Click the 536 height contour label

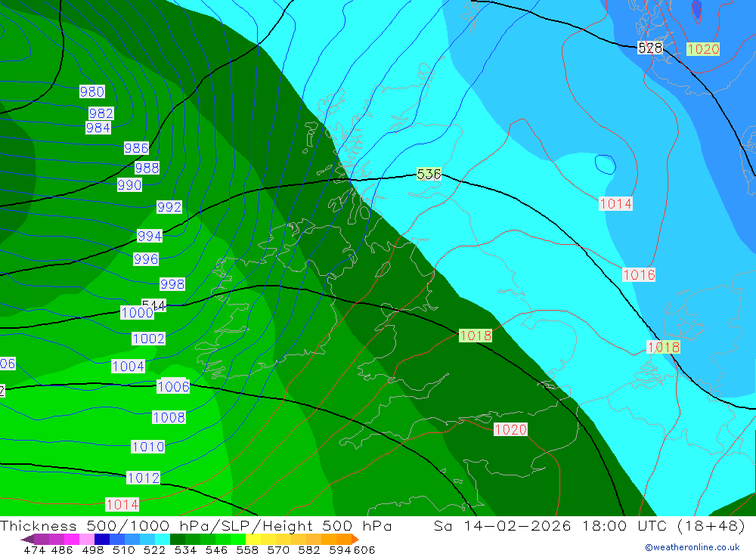[x=429, y=174]
